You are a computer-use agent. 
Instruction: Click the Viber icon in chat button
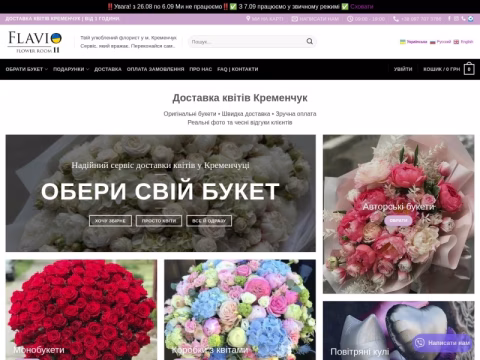(x=420, y=343)
